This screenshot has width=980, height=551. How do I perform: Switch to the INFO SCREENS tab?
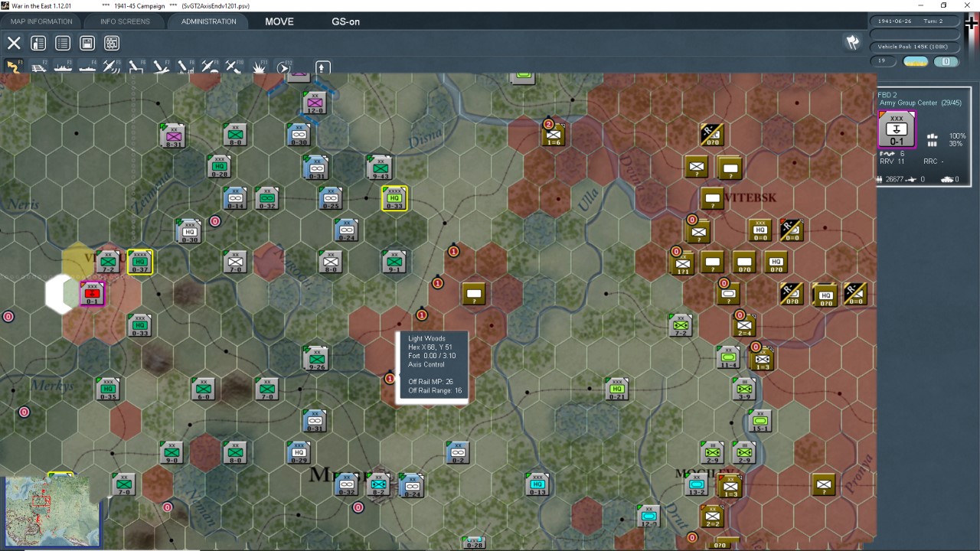click(x=125, y=21)
